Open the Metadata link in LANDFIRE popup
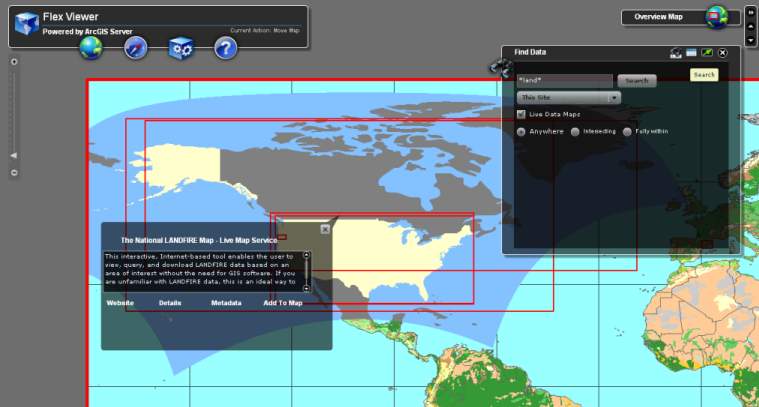This screenshot has width=759, height=407. pos(226,302)
